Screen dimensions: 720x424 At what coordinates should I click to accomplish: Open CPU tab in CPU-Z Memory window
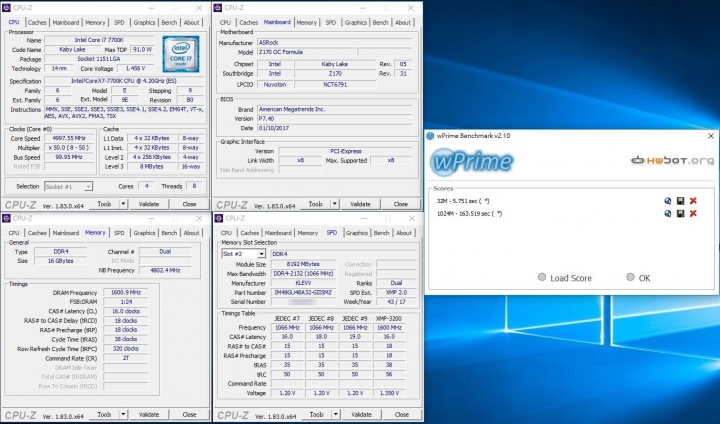pyautogui.click(x=14, y=233)
